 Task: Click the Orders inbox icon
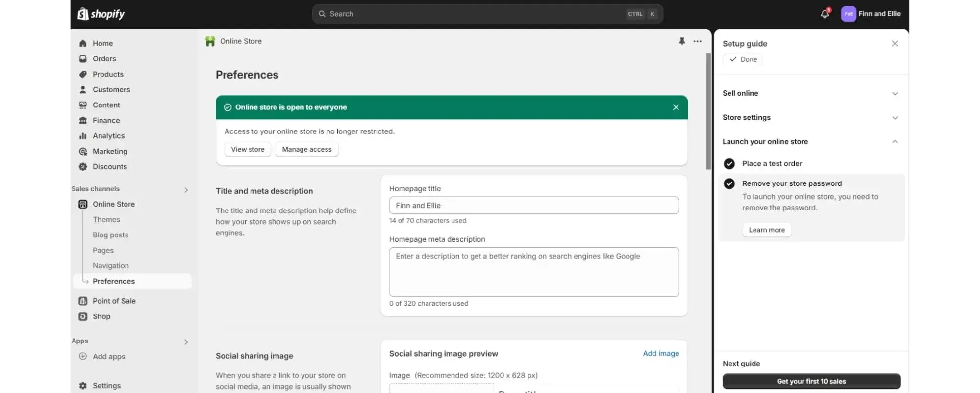[83, 59]
